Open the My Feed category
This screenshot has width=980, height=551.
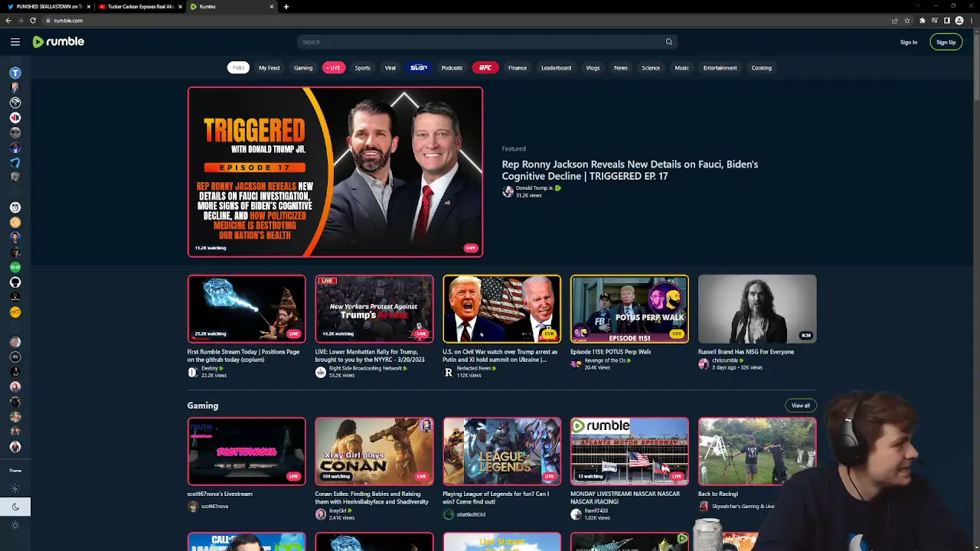pyautogui.click(x=269, y=68)
